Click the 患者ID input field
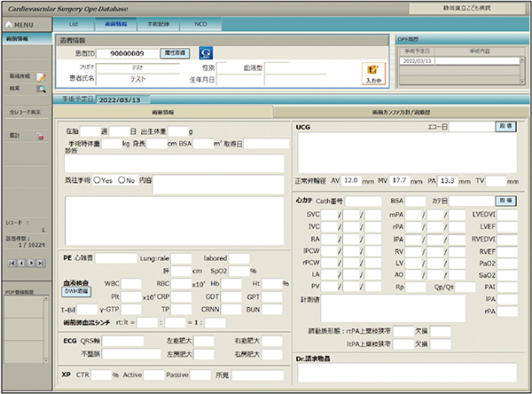The width and height of the screenshot is (532, 394). tap(127, 53)
